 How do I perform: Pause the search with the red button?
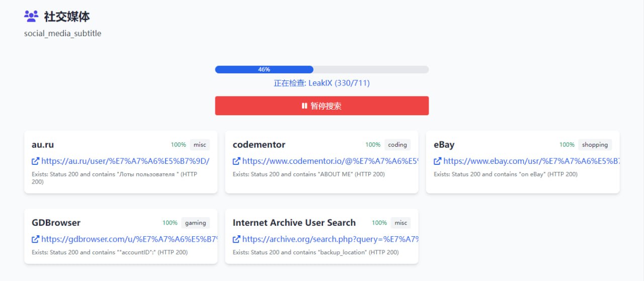322,106
